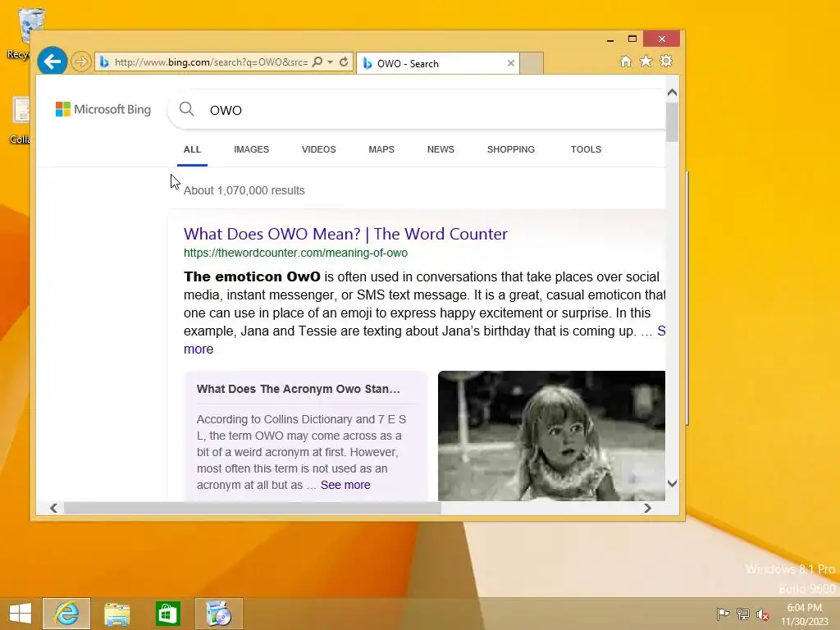Click the horizontal scrollbar left arrow
The height and width of the screenshot is (630, 840).
click(x=53, y=508)
